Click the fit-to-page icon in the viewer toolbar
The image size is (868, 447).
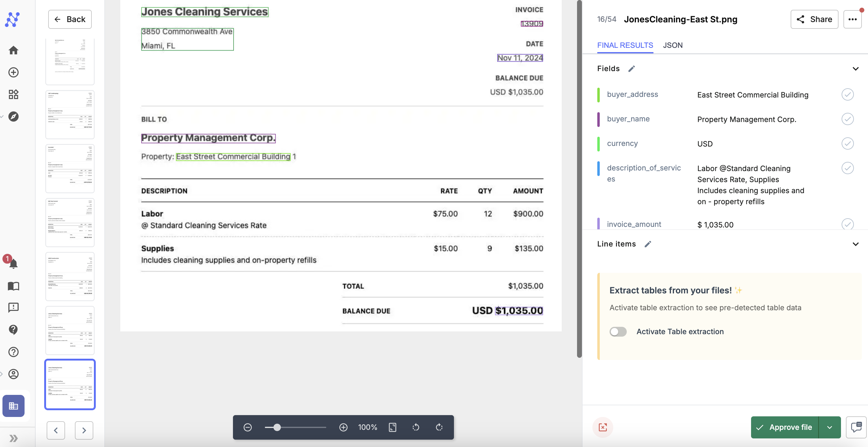click(393, 427)
